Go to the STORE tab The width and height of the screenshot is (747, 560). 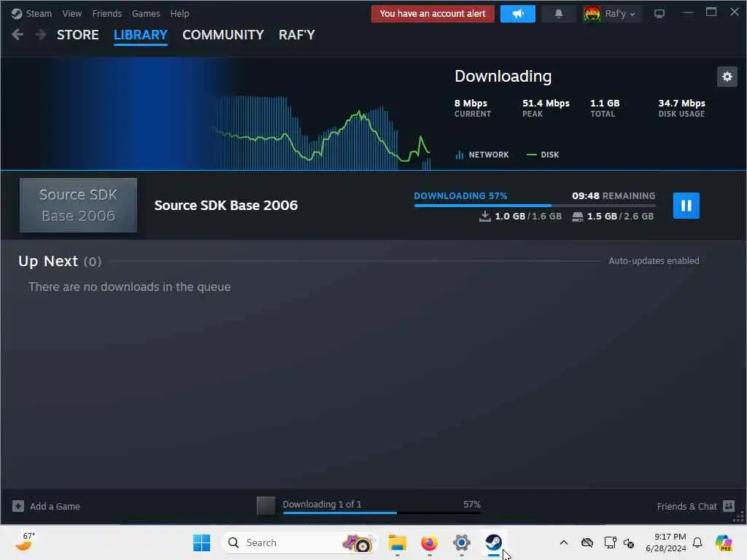(x=77, y=35)
